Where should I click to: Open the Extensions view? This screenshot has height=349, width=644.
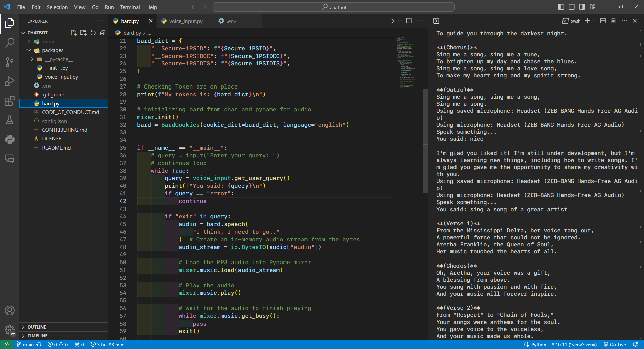point(10,101)
